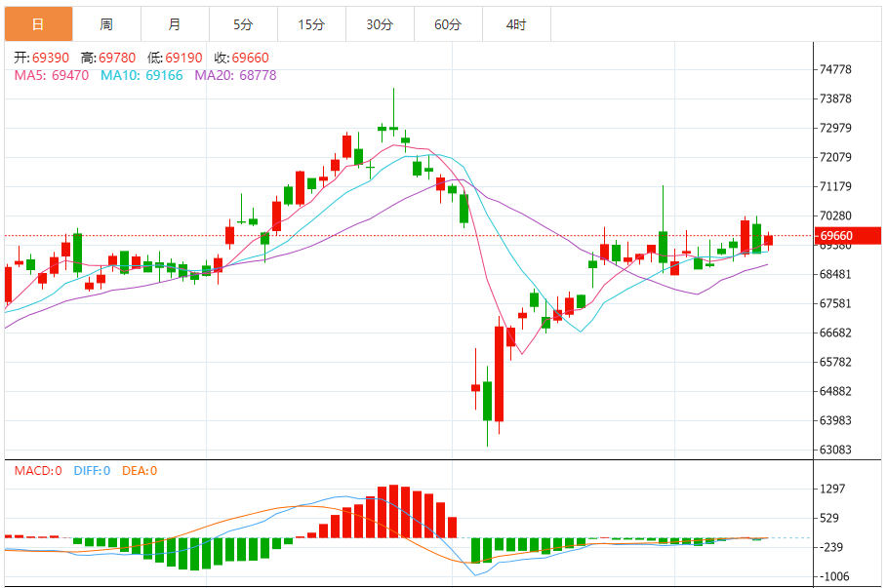Click the 72979 price axis label
This screenshot has width=887, height=588.
point(835,128)
